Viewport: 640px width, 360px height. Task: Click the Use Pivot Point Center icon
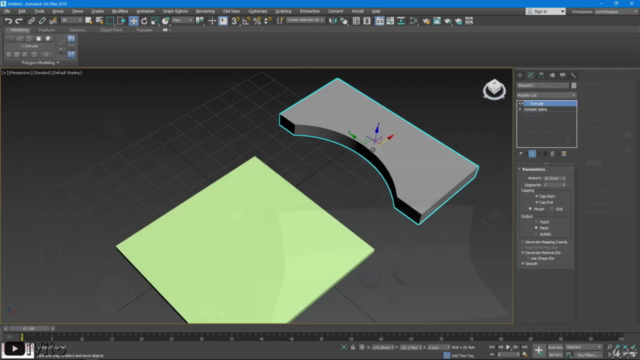click(x=200, y=21)
